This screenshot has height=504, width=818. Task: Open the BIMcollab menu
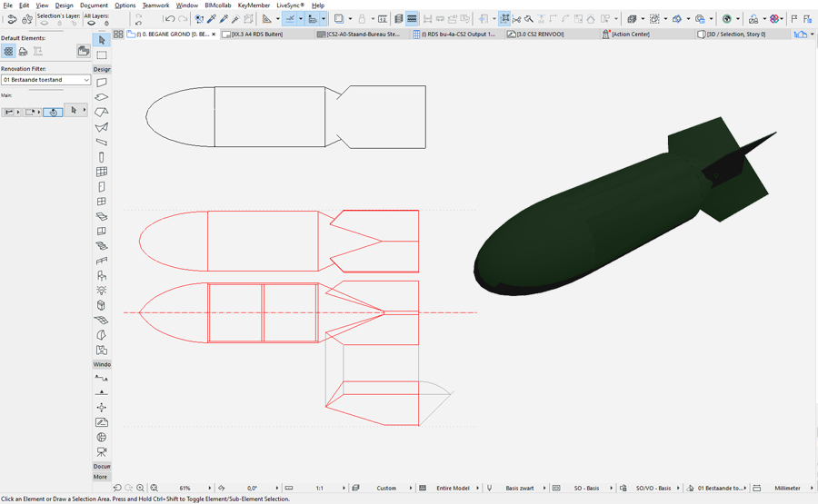tap(217, 5)
